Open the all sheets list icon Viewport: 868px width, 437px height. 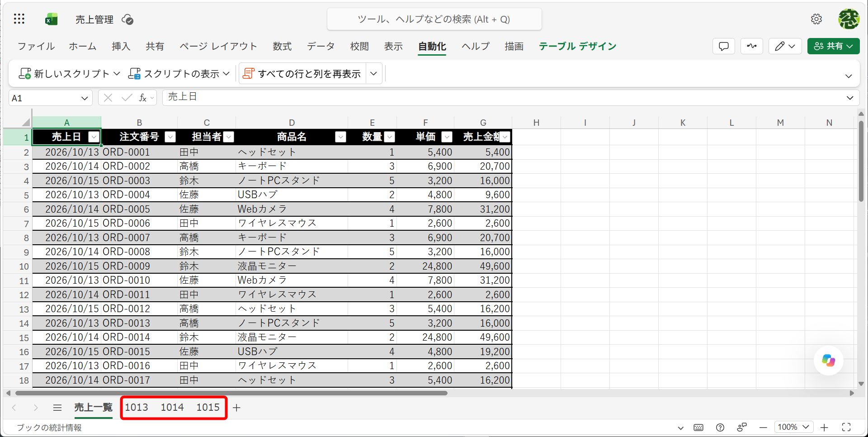[57, 408]
